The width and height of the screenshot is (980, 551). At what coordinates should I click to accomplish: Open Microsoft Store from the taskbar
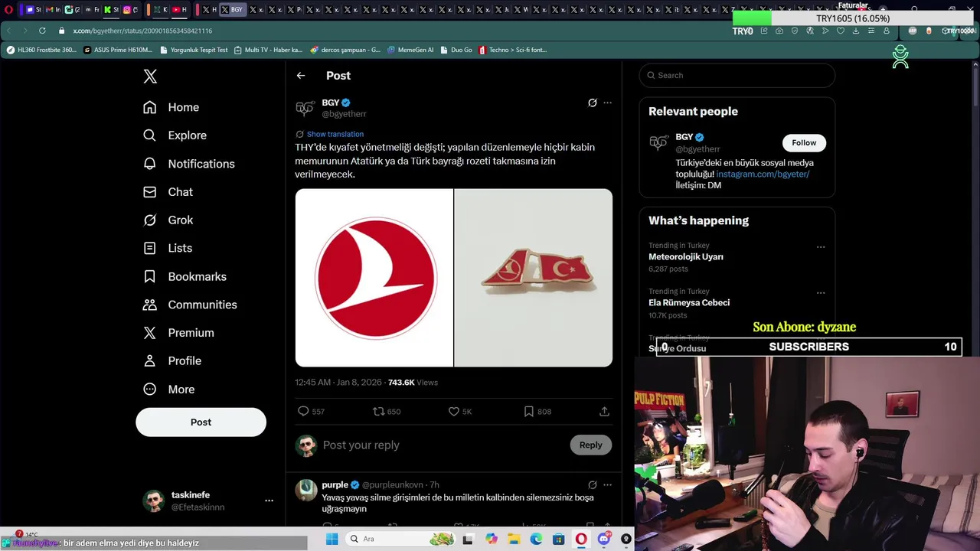click(559, 539)
